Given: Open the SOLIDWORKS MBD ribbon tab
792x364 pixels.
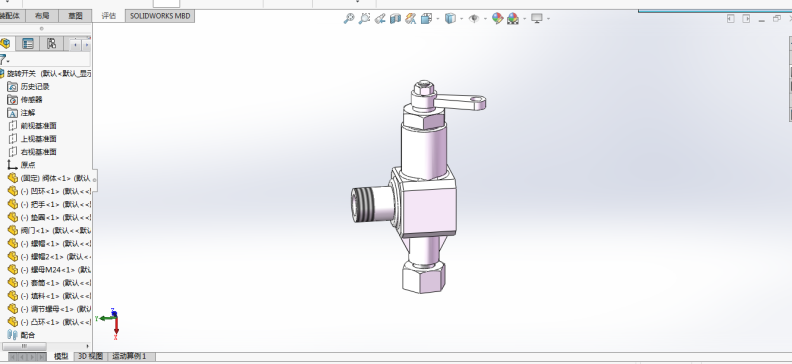Looking at the screenshot, I should pyautogui.click(x=160, y=16).
